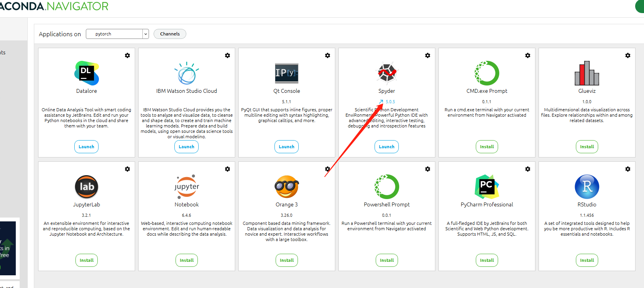
Task: Click the gear icon on Orange 3 card
Action: [328, 169]
